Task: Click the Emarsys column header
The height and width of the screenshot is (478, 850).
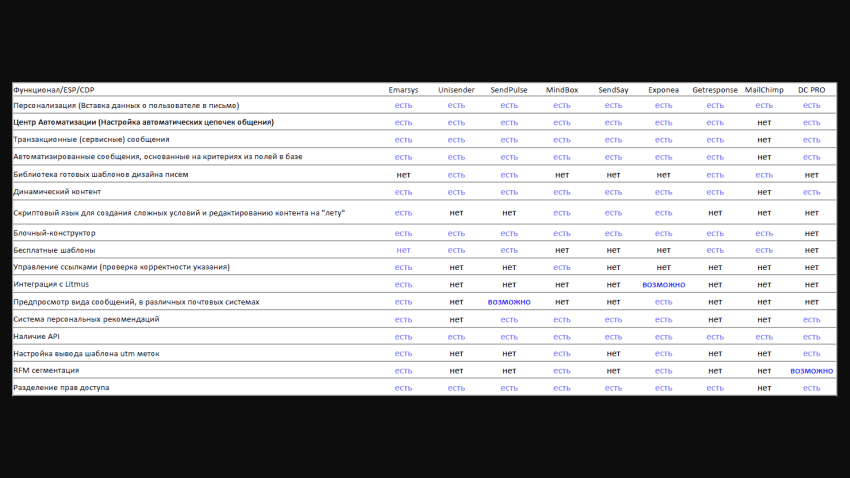Action: 403,90
